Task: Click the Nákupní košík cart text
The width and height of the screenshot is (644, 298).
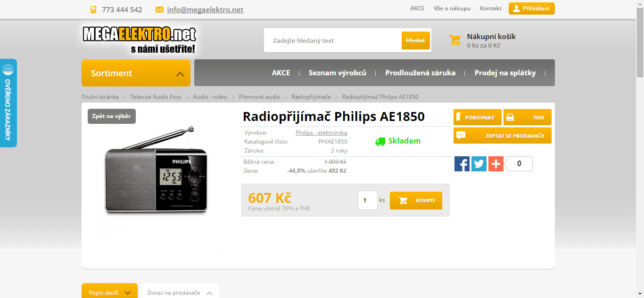Action: click(x=491, y=36)
